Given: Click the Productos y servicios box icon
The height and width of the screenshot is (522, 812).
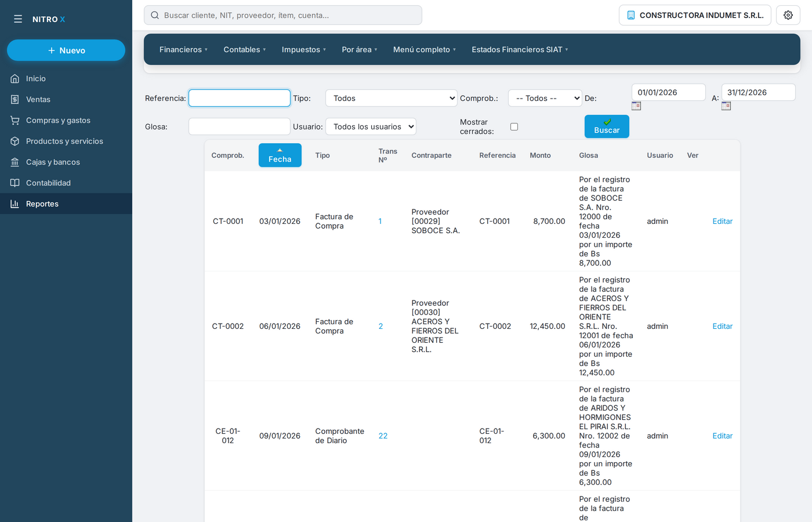Looking at the screenshot, I should (15, 141).
